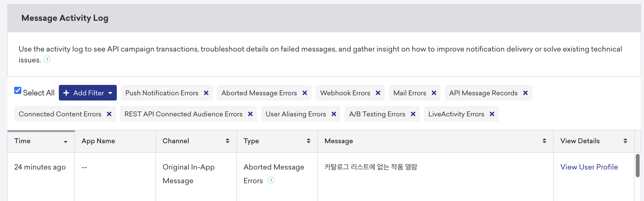Remove the A/B Testing Errors filter
644x201 pixels.
point(413,114)
